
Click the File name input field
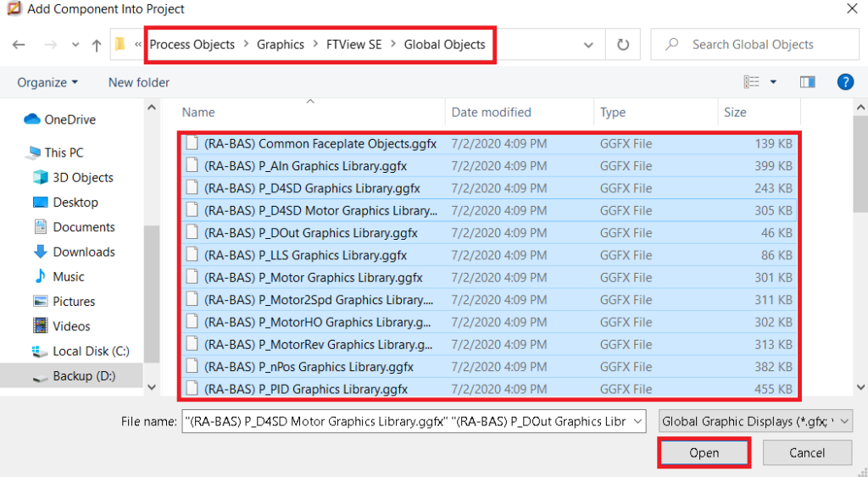click(x=408, y=422)
